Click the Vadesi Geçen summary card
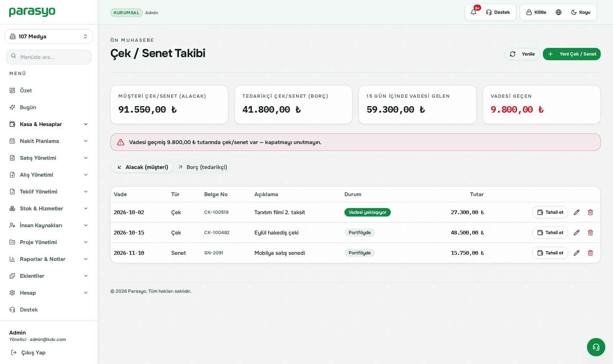The width and height of the screenshot is (613, 364). [x=542, y=105]
